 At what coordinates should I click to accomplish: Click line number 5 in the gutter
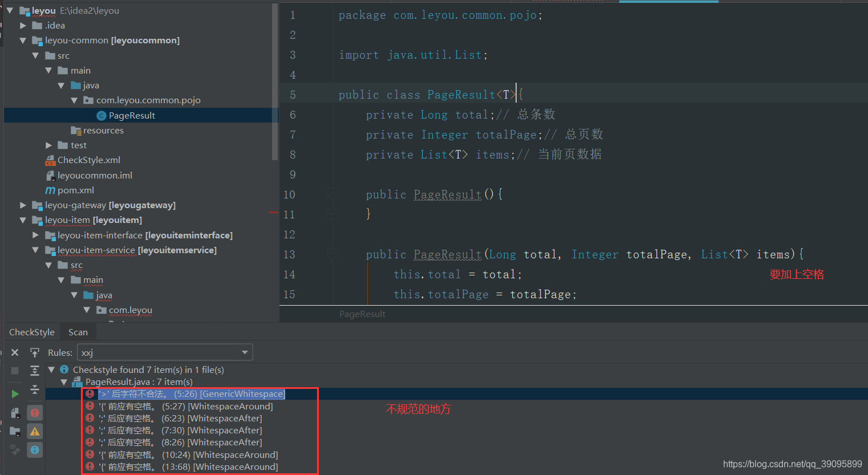click(x=293, y=95)
